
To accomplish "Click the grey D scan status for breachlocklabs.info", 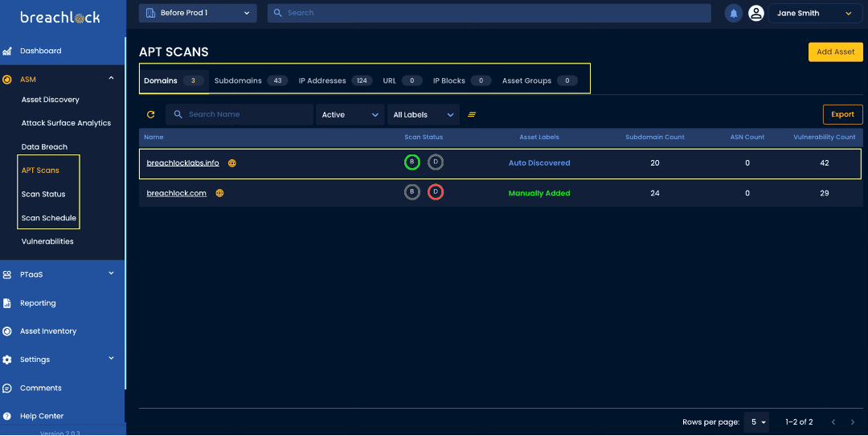I will 436,162.
